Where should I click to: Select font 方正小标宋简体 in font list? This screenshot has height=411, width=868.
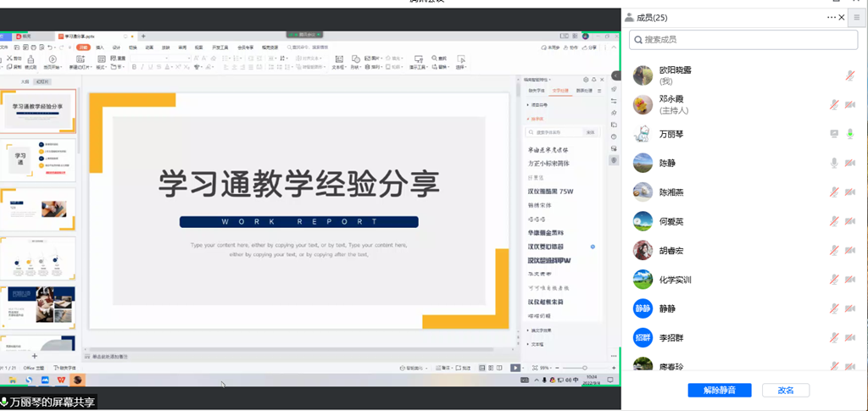point(548,164)
